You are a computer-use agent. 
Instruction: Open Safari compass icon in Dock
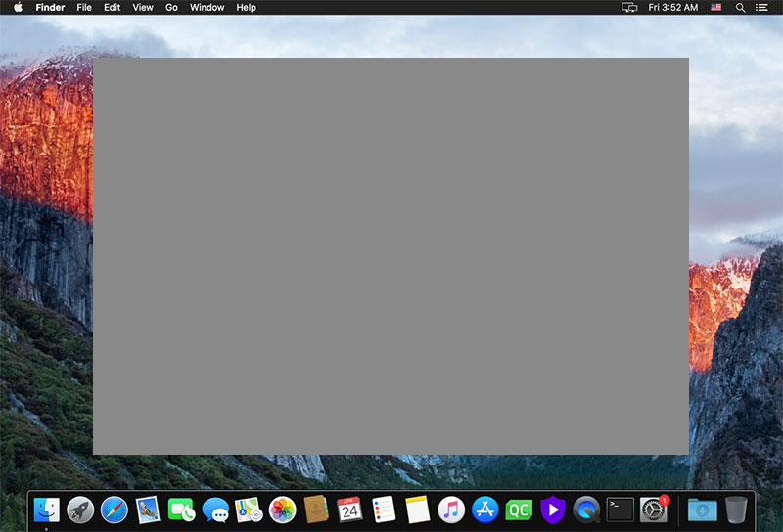point(114,510)
